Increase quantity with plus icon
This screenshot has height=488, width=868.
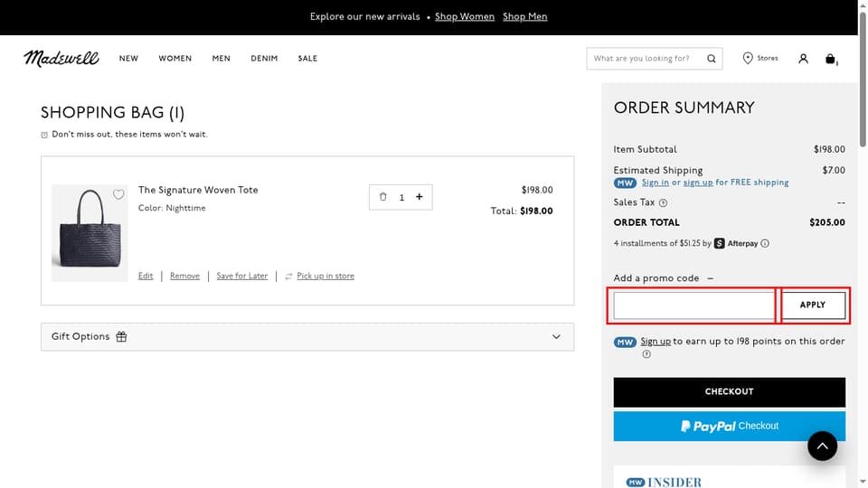[419, 196]
